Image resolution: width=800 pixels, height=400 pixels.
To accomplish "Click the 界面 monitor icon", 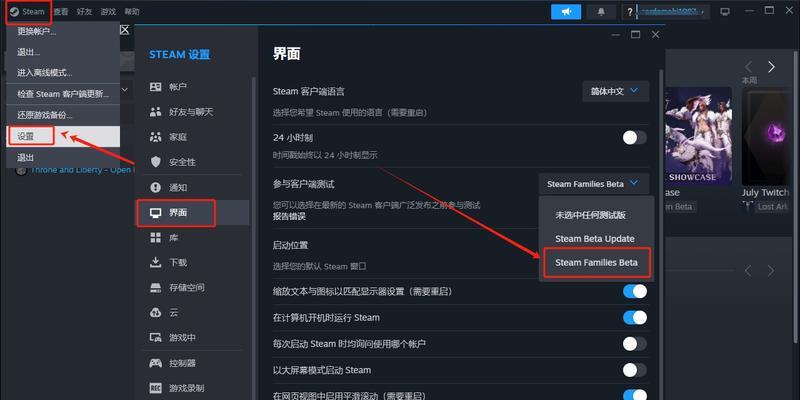I will (155, 212).
